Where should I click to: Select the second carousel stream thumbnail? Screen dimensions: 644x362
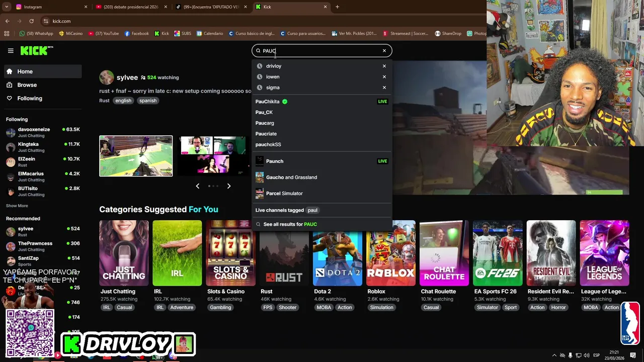pos(213,156)
